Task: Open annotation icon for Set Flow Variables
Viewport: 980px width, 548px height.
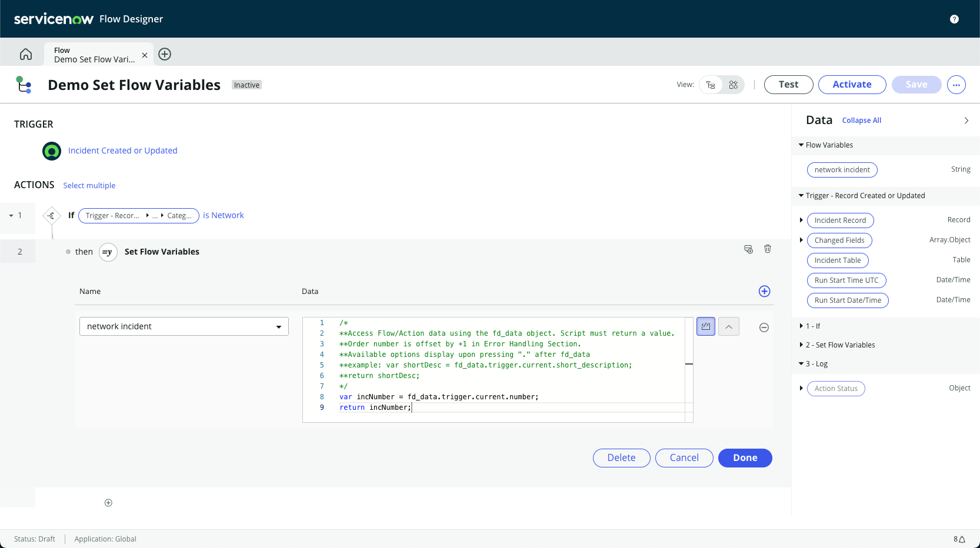Action: click(x=748, y=249)
